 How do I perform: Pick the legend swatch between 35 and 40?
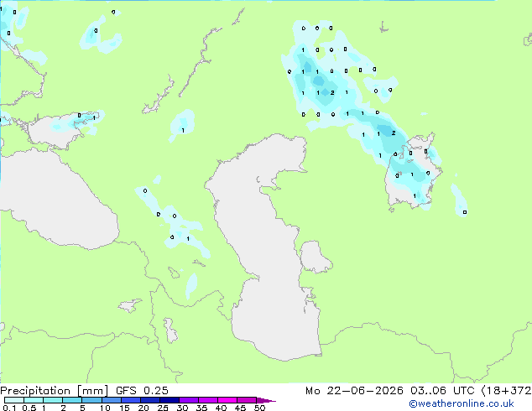coord(208,400)
